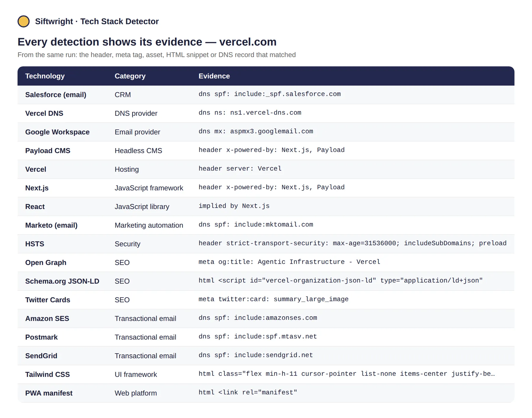The height and width of the screenshot is (418, 532).
Task: Select the Tailwind CSS row name
Action: pyautogui.click(x=48, y=374)
